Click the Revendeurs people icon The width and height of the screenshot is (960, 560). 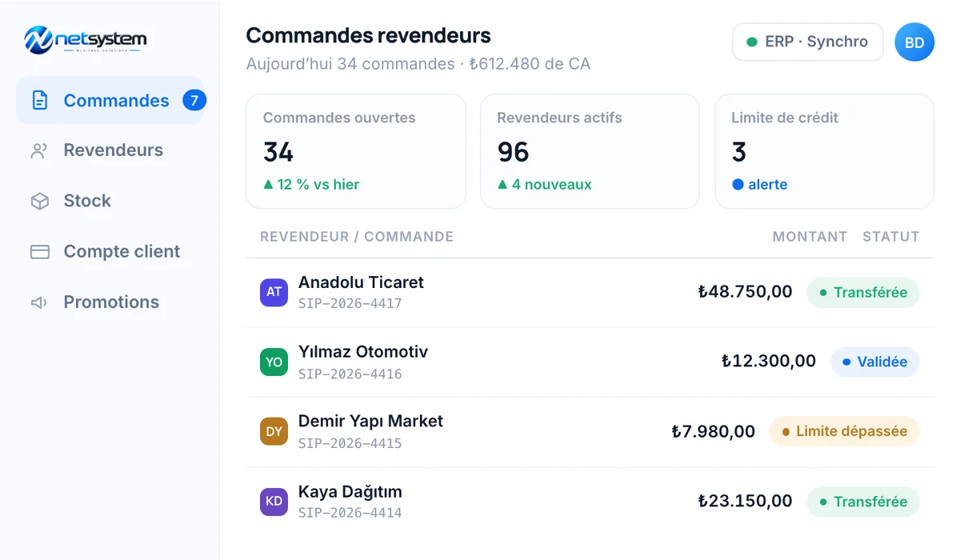click(x=39, y=150)
